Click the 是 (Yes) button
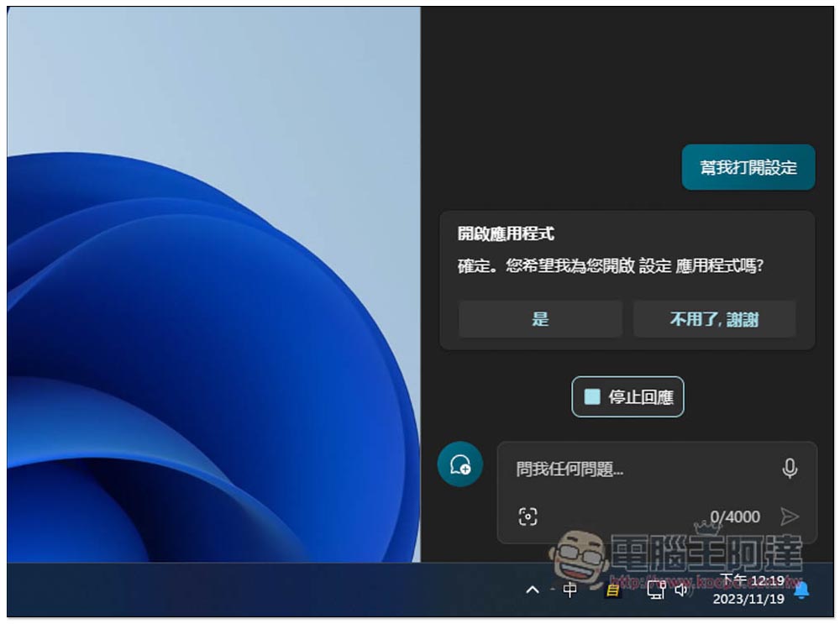 pos(540,319)
